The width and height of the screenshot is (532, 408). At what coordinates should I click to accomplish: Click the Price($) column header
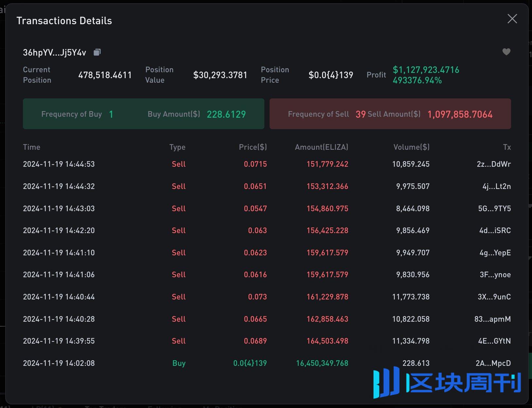[x=253, y=147]
